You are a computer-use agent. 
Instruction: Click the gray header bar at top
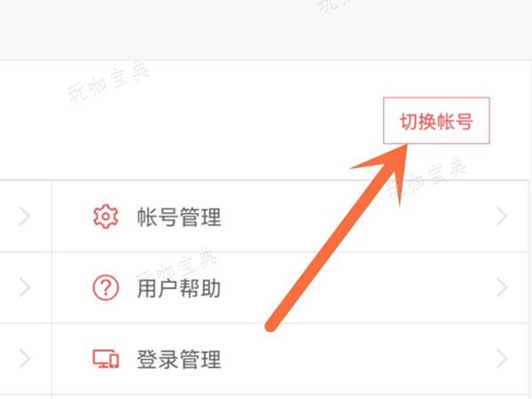pos(266,30)
